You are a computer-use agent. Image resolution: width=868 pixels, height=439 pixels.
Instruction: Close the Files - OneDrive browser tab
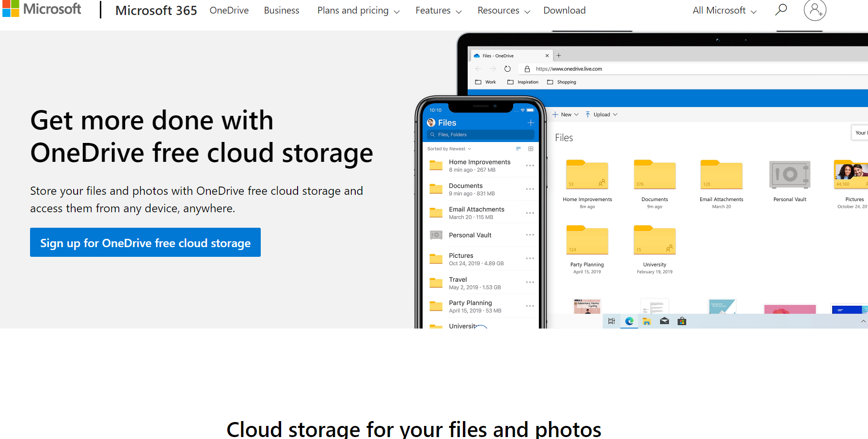click(x=547, y=56)
